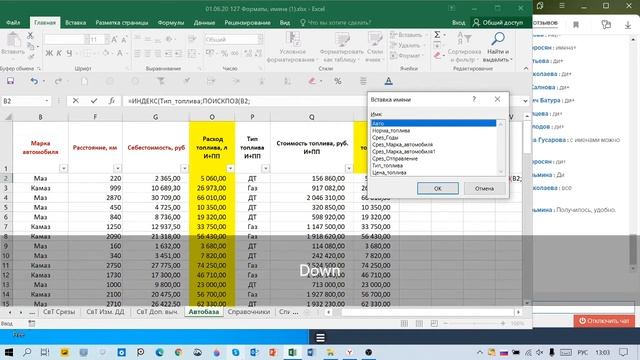
Task: Click the download arrow in chat window
Action: coord(628,25)
